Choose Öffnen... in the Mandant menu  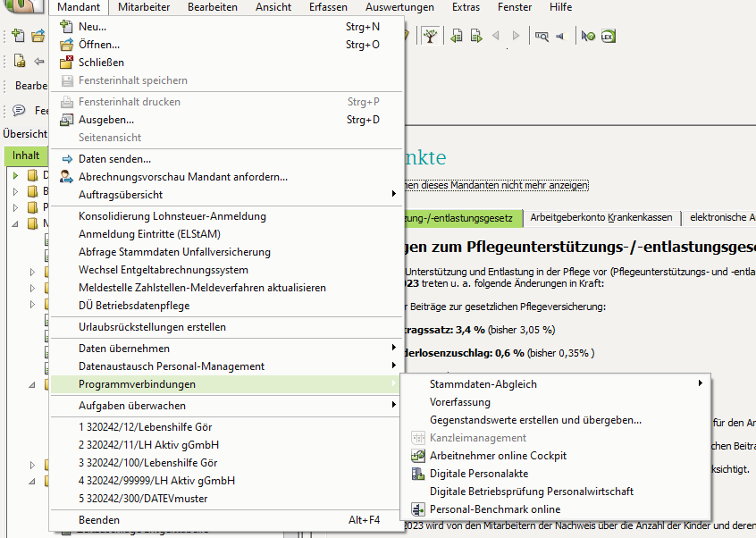click(x=227, y=45)
